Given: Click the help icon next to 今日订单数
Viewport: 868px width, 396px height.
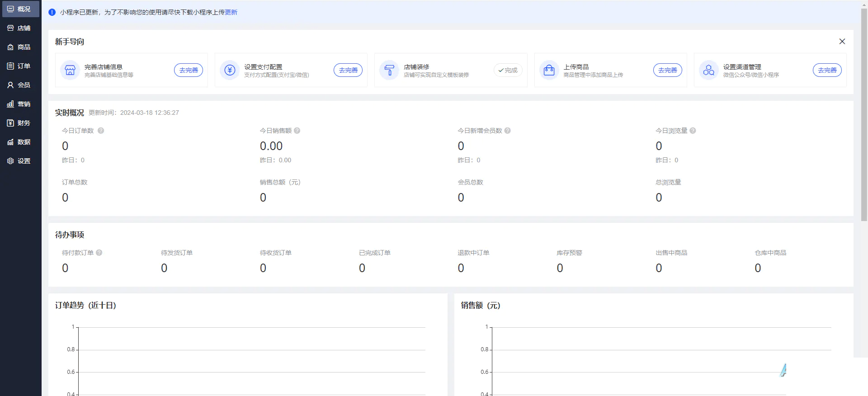Looking at the screenshot, I should point(101,131).
